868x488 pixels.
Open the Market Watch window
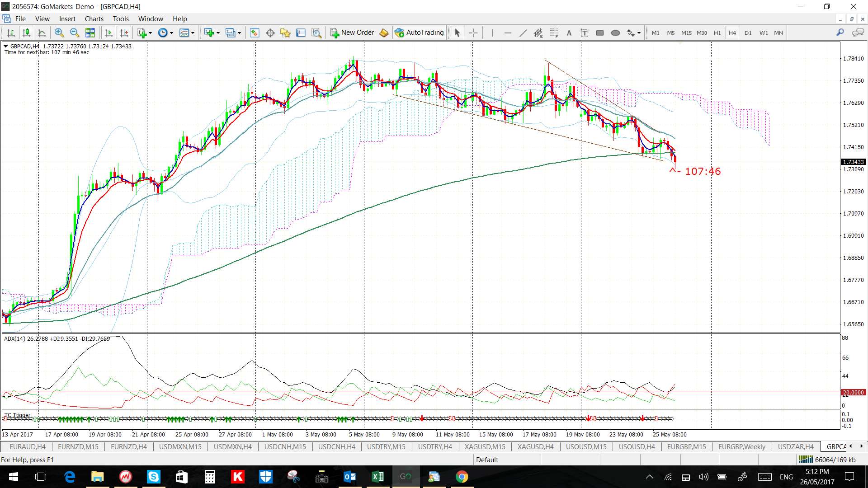click(x=255, y=33)
